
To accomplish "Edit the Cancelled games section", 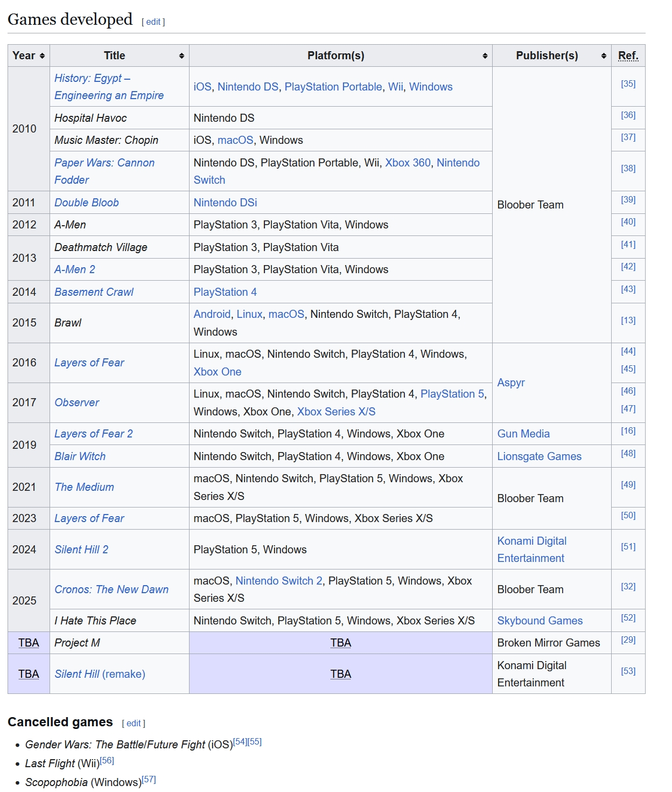I will pyautogui.click(x=134, y=724).
